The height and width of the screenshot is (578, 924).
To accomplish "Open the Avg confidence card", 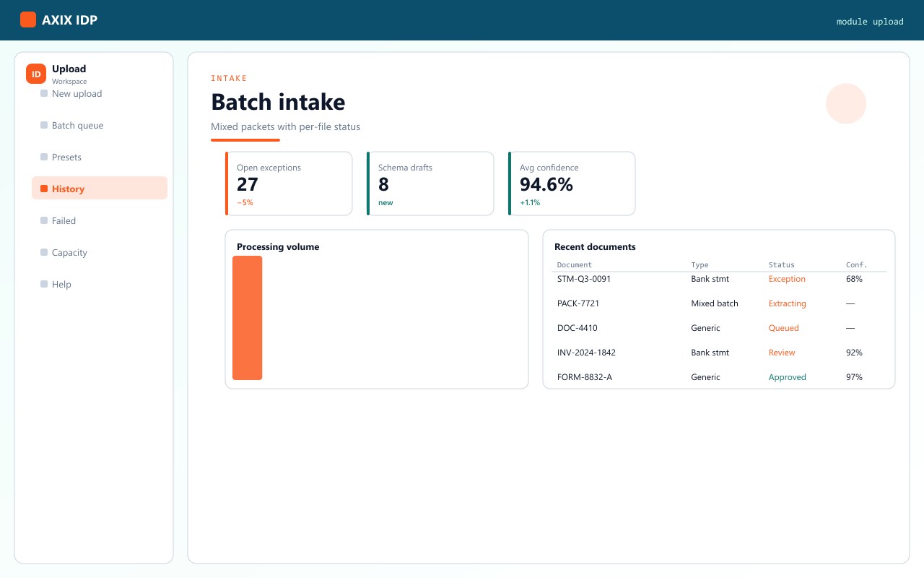I will click(572, 184).
